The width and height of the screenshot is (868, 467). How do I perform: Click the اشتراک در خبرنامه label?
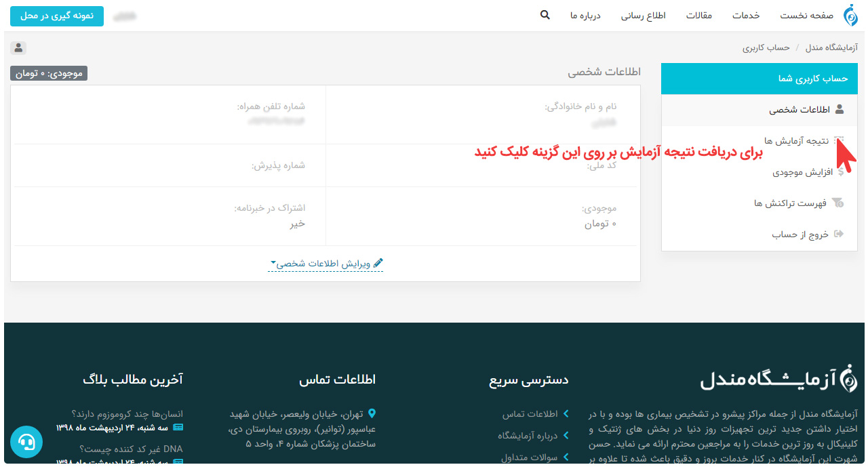pyautogui.click(x=270, y=207)
